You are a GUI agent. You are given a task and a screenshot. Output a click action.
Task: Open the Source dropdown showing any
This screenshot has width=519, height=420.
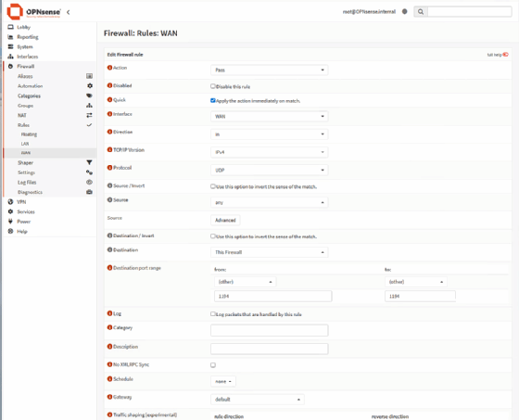[x=269, y=202]
